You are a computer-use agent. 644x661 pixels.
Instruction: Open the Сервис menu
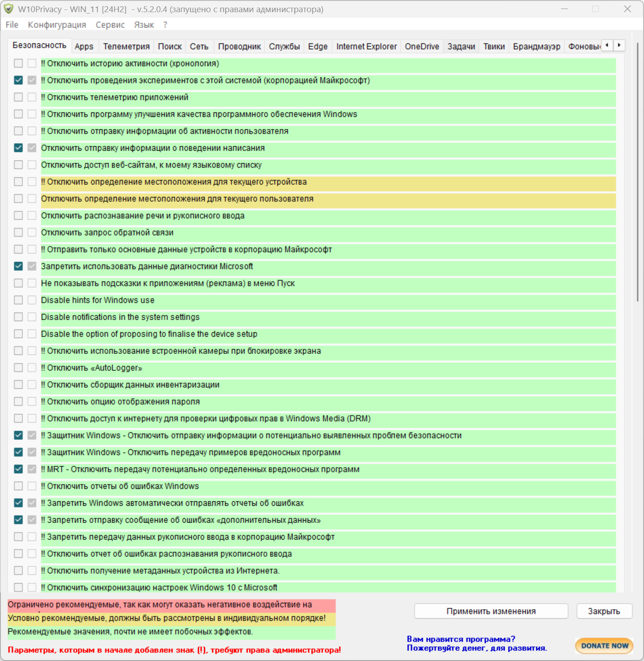(x=110, y=25)
